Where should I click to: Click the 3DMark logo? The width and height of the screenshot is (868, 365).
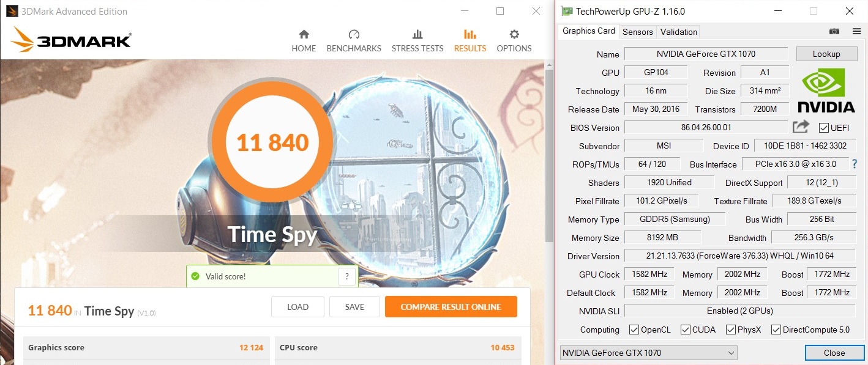[x=71, y=40]
